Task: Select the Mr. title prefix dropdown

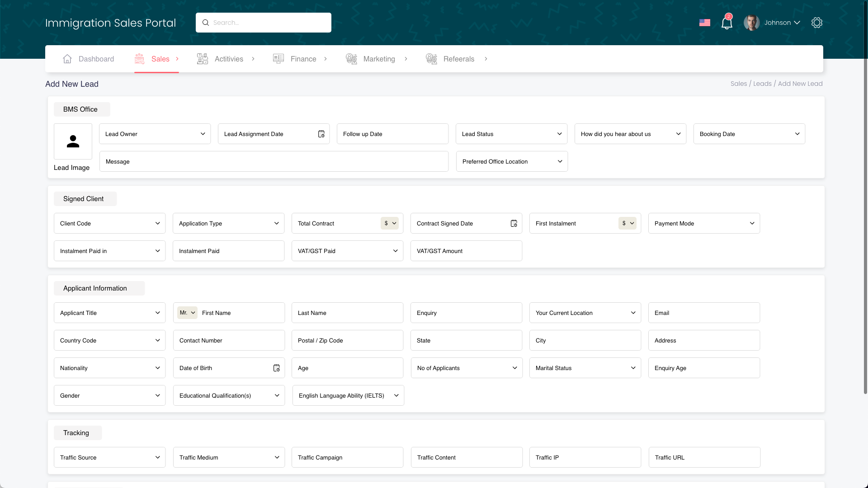Action: pyautogui.click(x=187, y=313)
